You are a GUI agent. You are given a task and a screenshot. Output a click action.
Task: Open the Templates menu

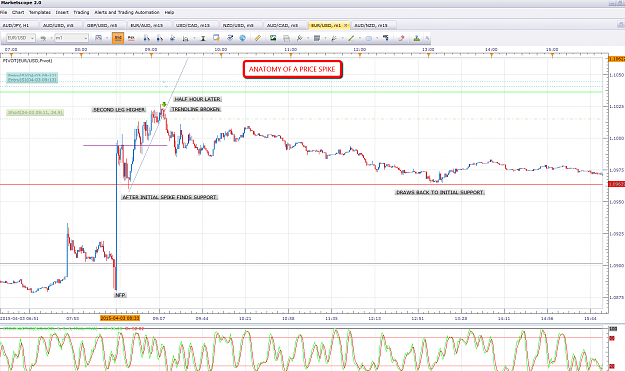40,12
